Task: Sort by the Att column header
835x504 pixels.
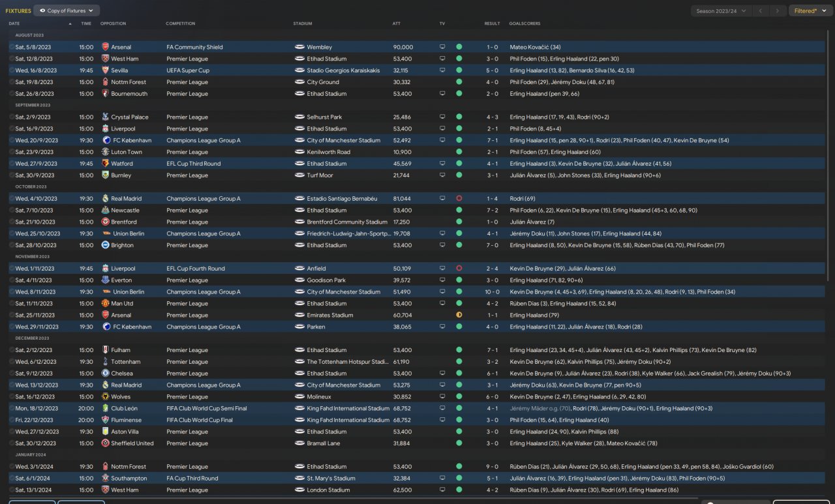Action: (397, 24)
